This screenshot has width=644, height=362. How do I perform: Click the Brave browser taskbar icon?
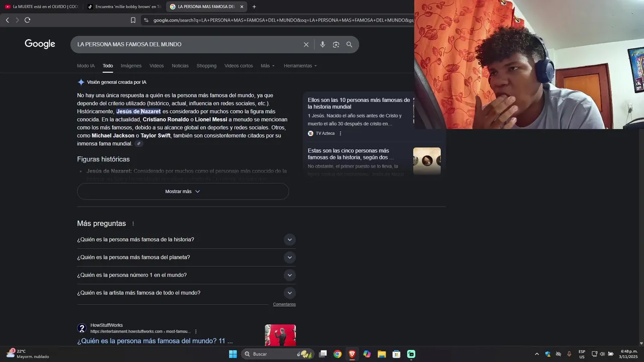pos(352,354)
